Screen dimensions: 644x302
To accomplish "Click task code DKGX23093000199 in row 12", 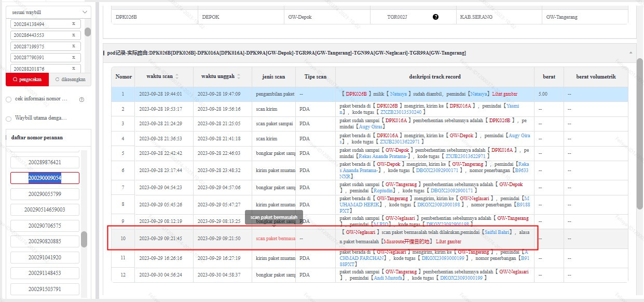I will (461, 278).
